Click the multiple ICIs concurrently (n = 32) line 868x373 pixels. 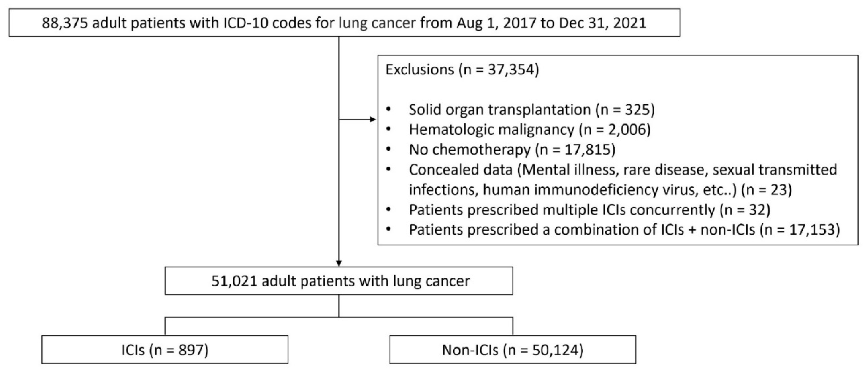point(589,210)
